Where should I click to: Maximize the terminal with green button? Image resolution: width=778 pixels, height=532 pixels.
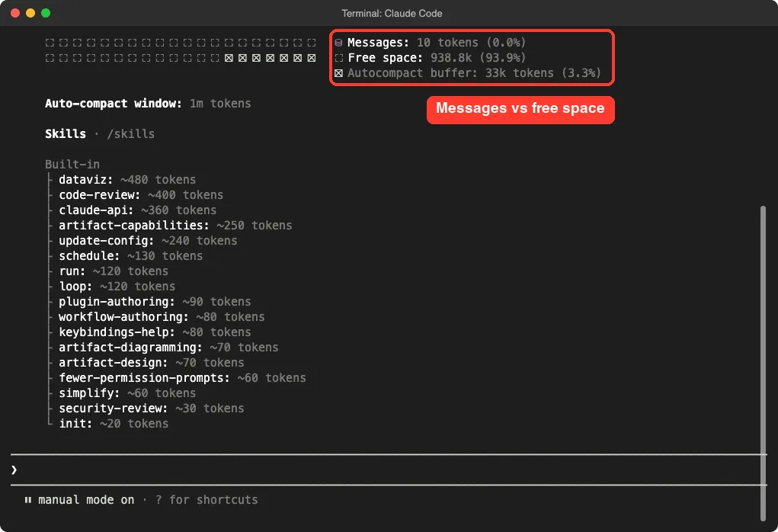click(46, 13)
